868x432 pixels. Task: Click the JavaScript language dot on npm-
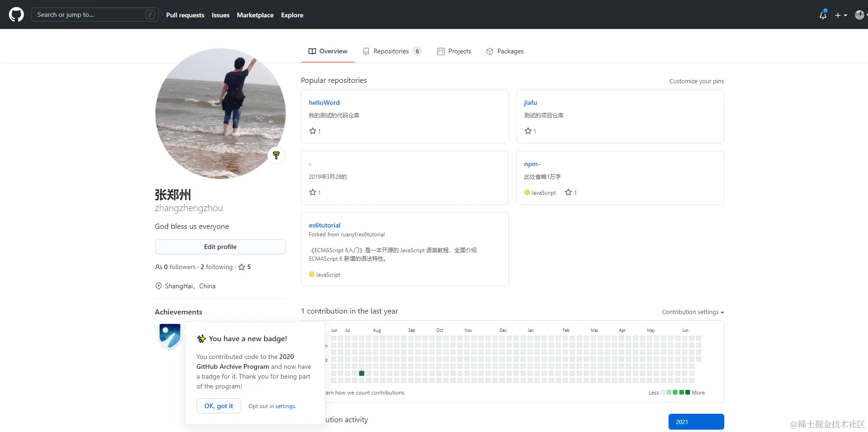tap(527, 192)
